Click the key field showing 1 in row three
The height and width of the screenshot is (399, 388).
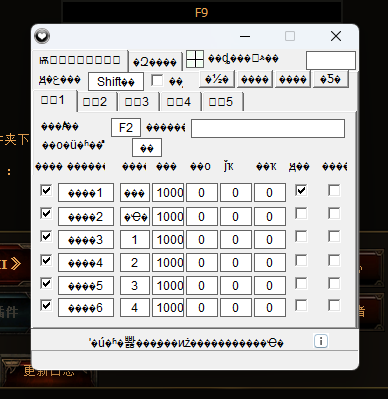pyautogui.click(x=135, y=240)
